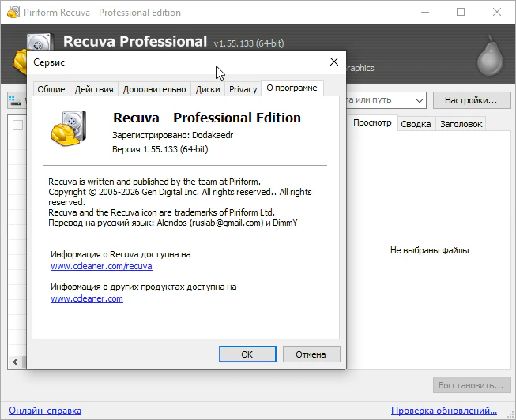Click the Отмена button
Image resolution: width=516 pixels, height=420 pixels.
click(x=311, y=354)
